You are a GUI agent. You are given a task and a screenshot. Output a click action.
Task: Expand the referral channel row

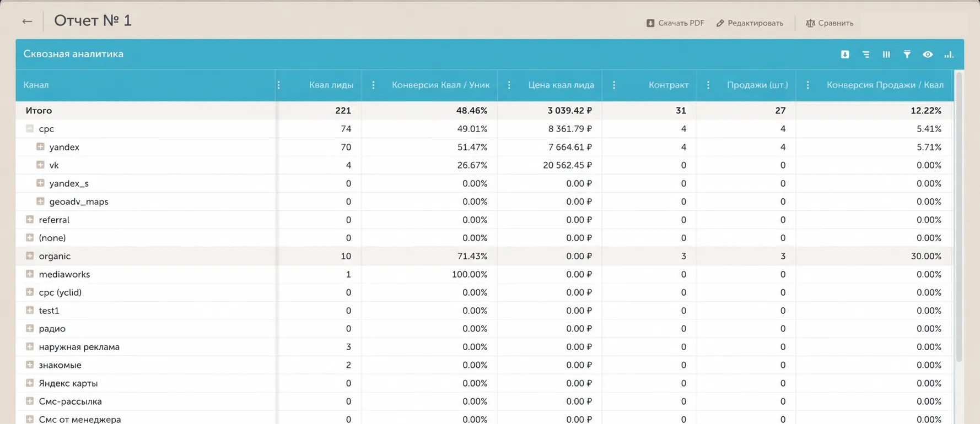click(30, 219)
